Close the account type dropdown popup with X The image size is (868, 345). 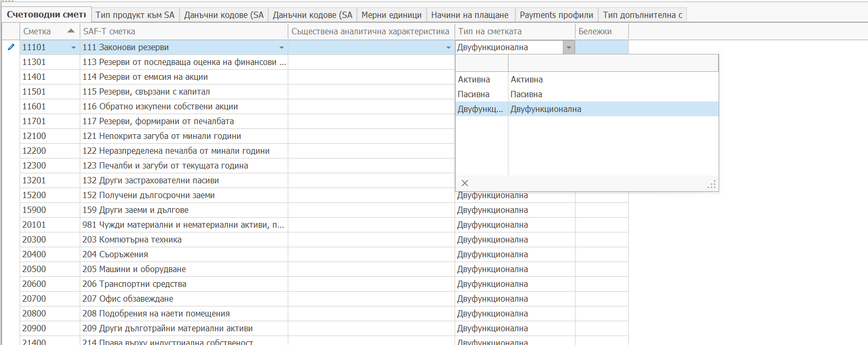465,183
